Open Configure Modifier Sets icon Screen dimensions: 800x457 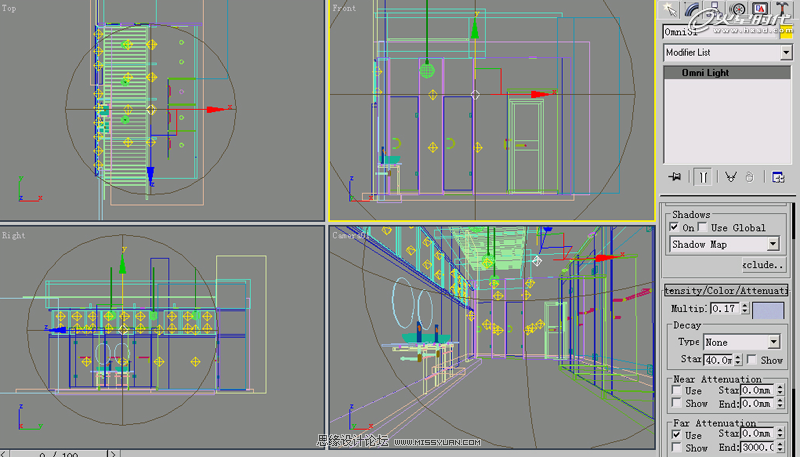(778, 177)
